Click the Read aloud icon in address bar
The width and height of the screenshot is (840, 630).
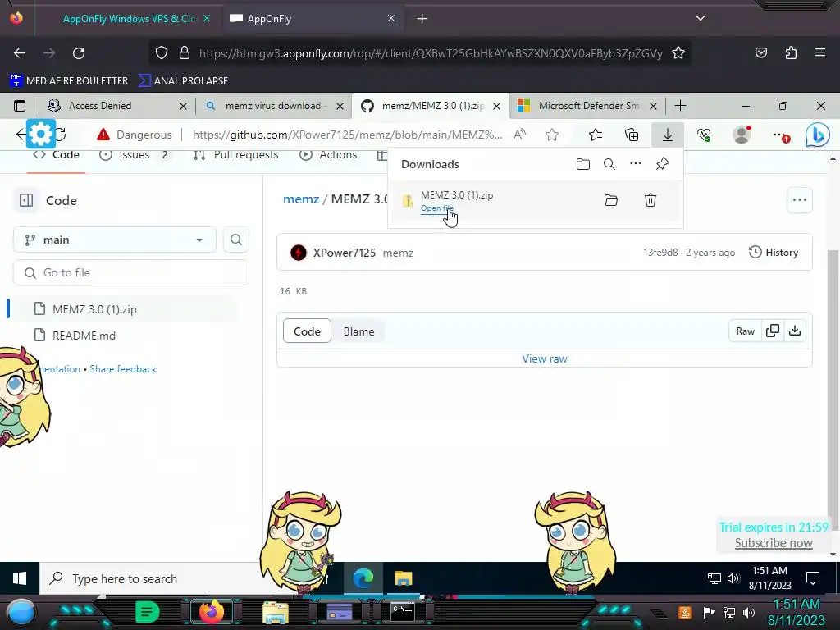(519, 135)
